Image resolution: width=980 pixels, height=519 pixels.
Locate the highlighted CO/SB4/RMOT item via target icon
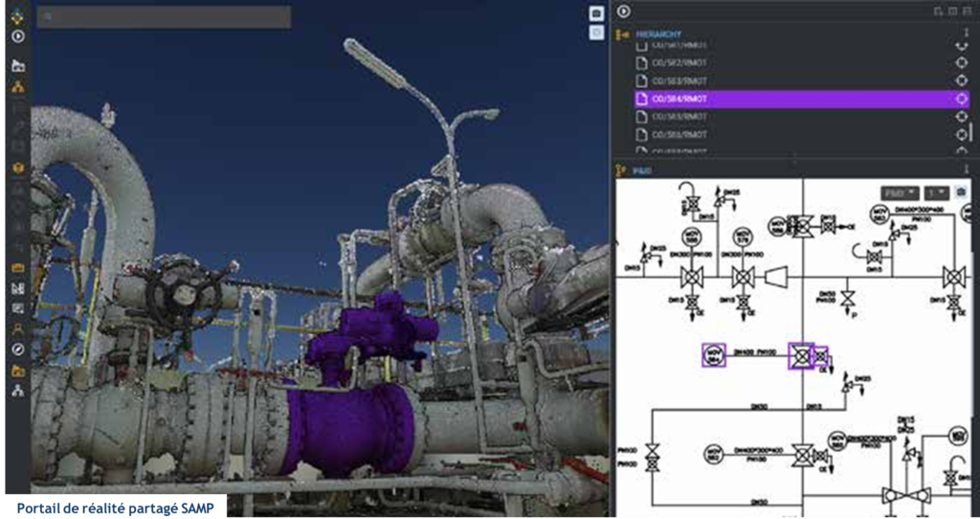pyautogui.click(x=963, y=99)
